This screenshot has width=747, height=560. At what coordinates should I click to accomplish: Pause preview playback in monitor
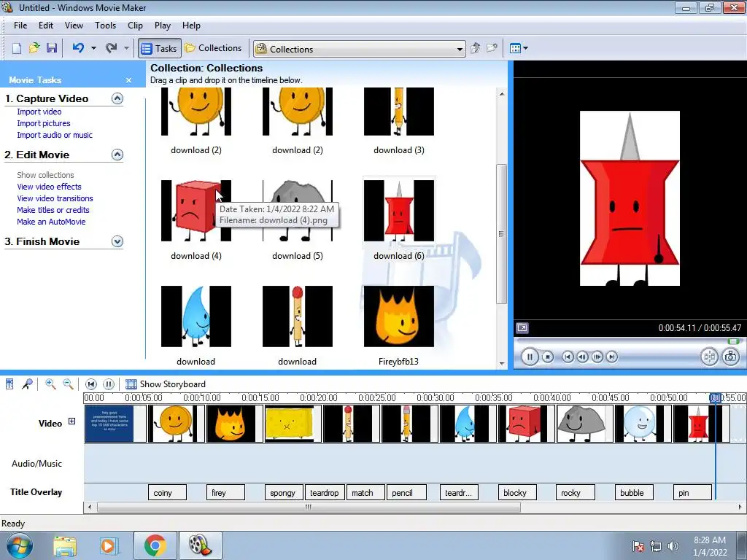530,357
